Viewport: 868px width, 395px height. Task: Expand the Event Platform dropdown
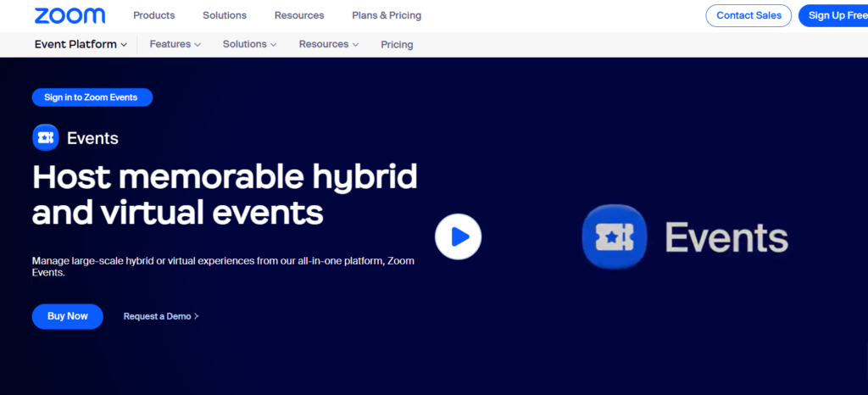[x=81, y=44]
